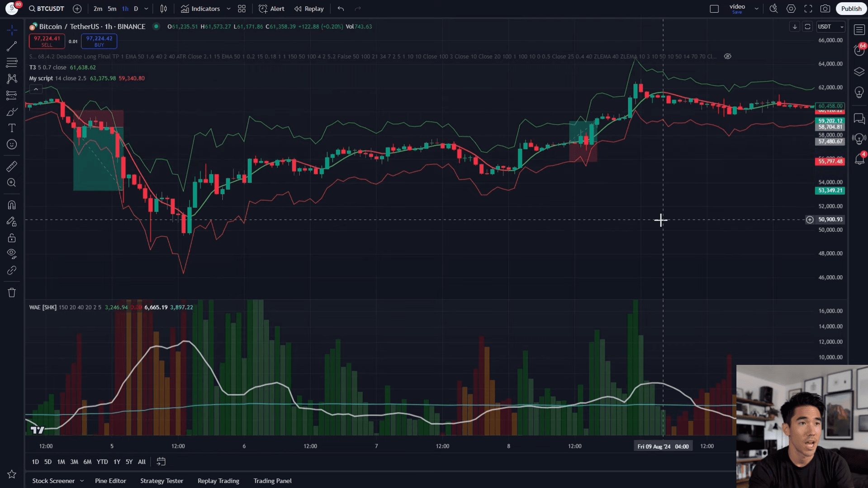
Task: Open the chat messages panel
Action: [859, 119]
